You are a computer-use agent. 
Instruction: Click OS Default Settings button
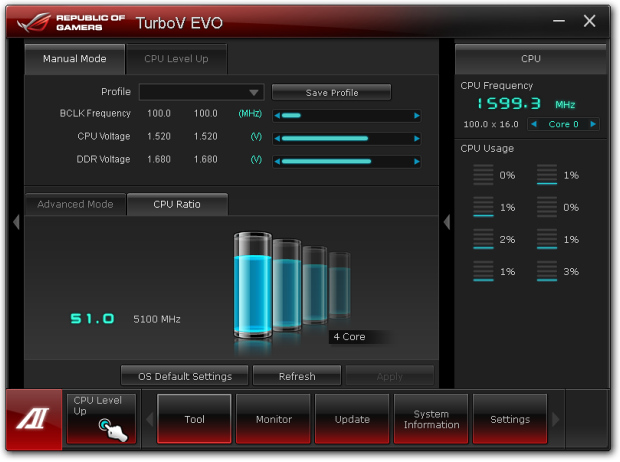[185, 376]
